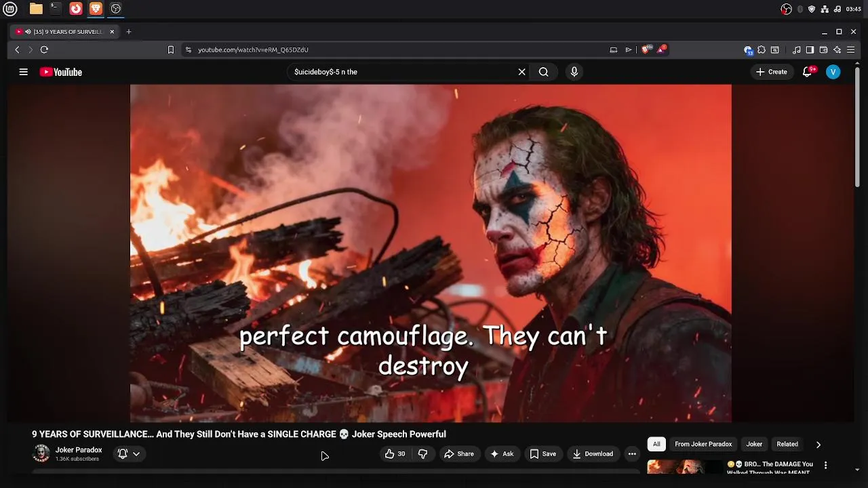The height and width of the screenshot is (488, 868).
Task: Open the Files folder in panel
Action: click(36, 9)
